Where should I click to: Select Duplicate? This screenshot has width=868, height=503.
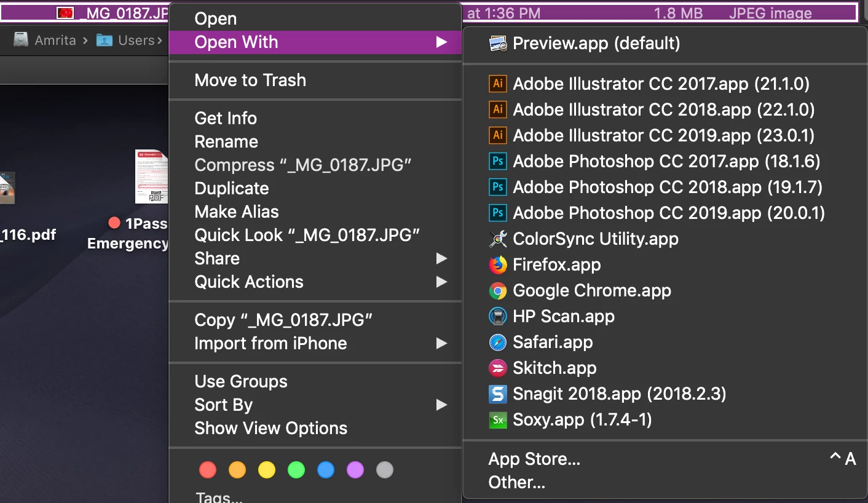tap(315, 188)
